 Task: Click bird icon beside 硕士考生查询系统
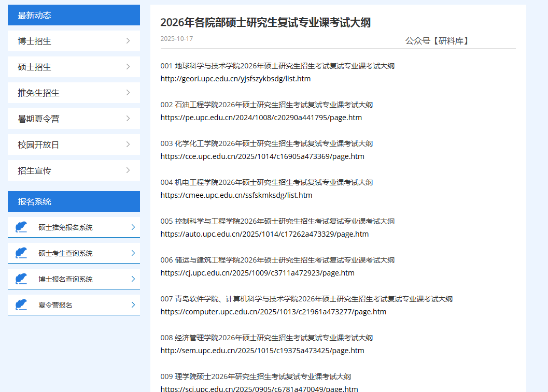click(x=21, y=253)
